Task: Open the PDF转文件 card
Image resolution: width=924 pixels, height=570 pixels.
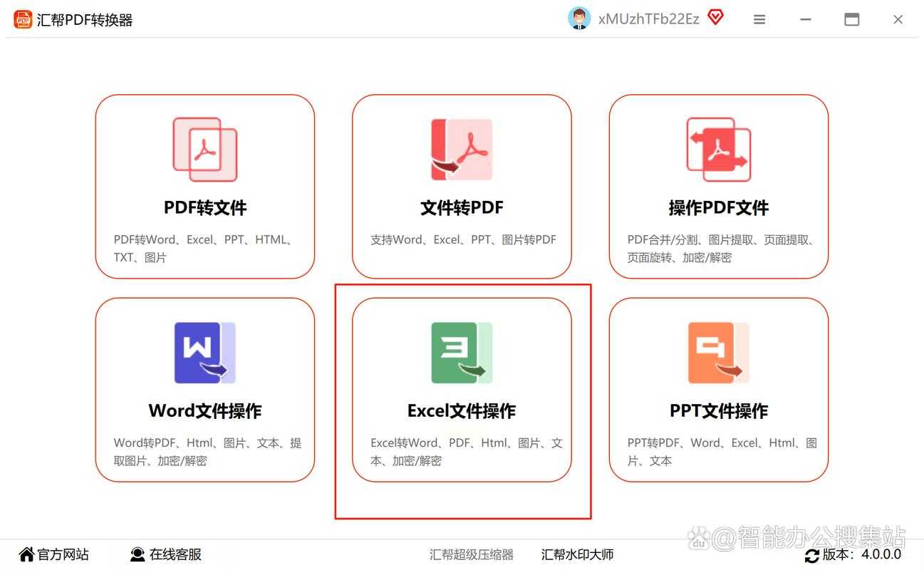Action: 204,187
